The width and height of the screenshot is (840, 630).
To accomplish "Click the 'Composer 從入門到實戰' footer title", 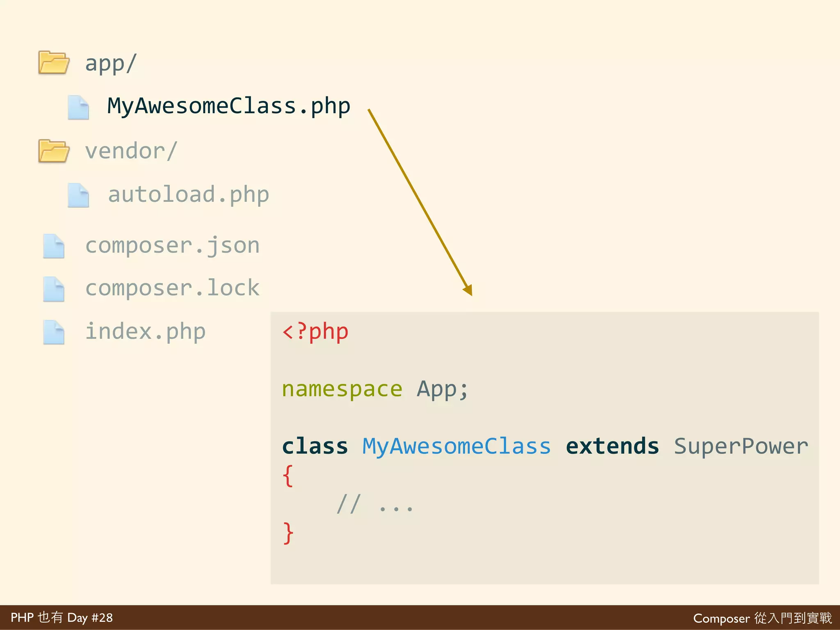I will pyautogui.click(x=762, y=618).
